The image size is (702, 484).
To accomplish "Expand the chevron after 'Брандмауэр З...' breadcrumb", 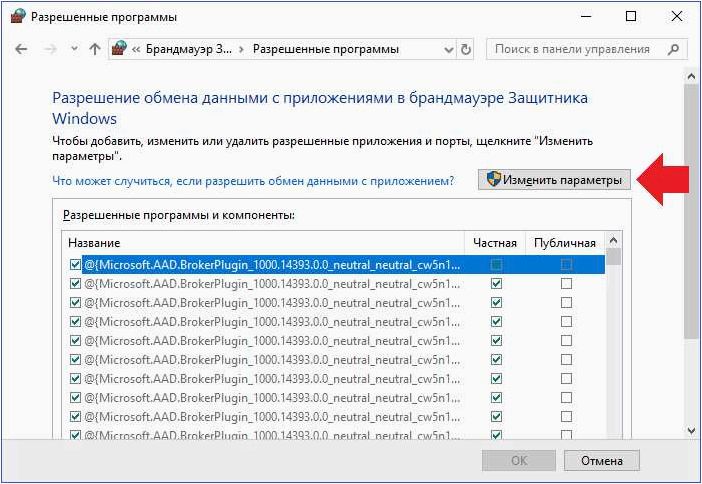I will coord(242,49).
